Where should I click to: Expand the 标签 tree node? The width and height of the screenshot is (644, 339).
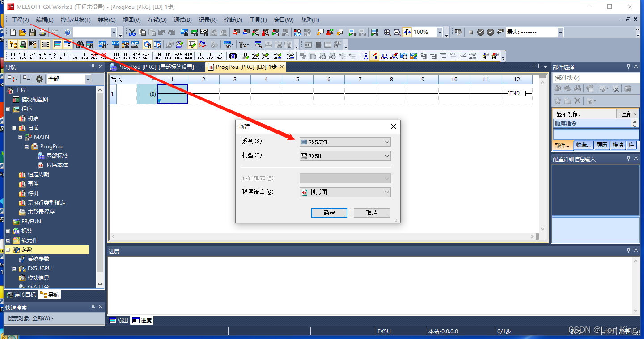click(8, 231)
